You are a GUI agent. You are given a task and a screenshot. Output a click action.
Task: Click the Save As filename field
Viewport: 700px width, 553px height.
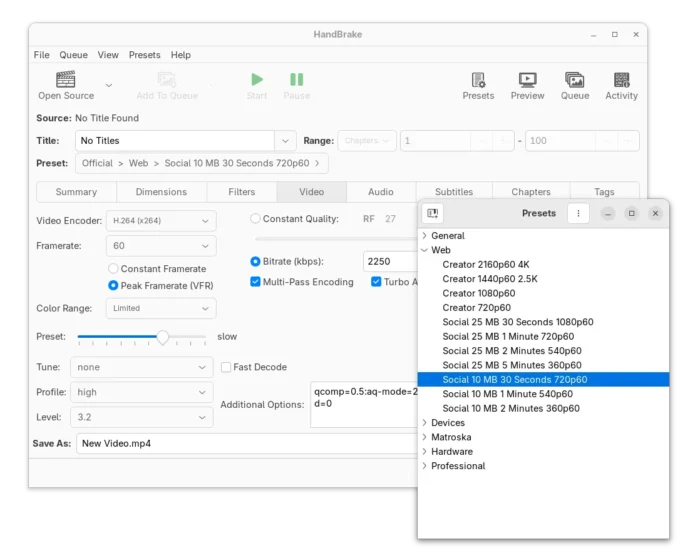click(x=247, y=444)
